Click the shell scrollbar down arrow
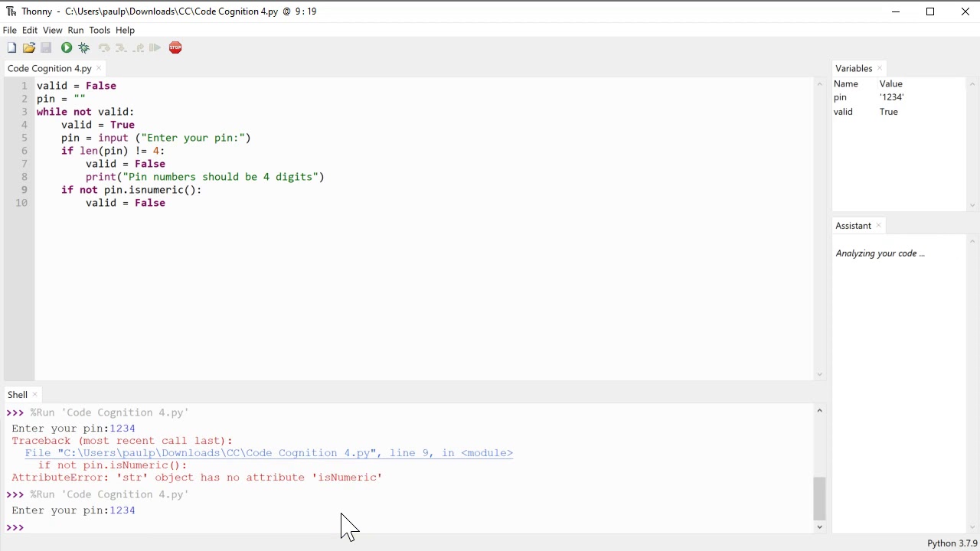The height and width of the screenshot is (551, 980). (819, 527)
